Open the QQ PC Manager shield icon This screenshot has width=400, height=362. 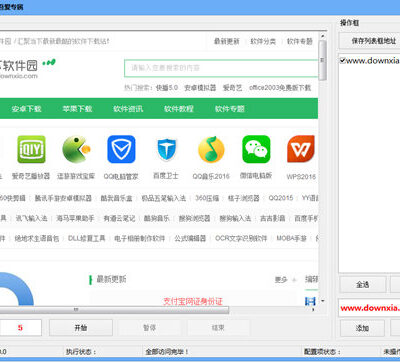click(121, 149)
